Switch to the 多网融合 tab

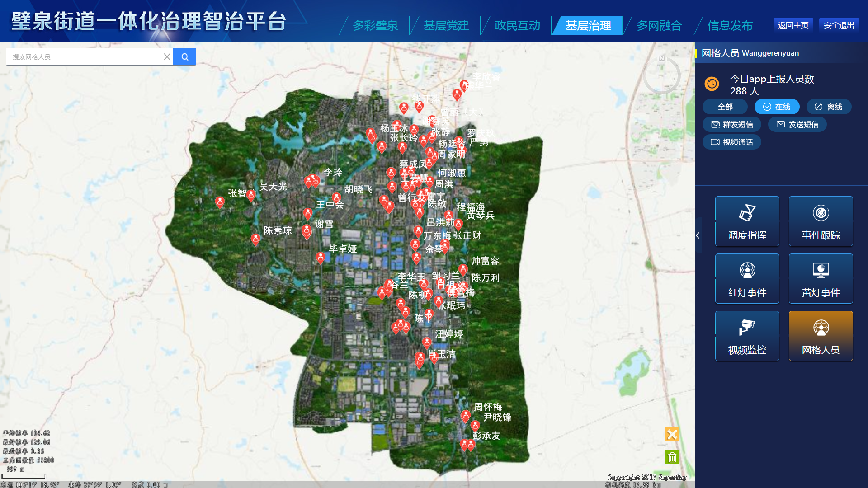pos(659,26)
